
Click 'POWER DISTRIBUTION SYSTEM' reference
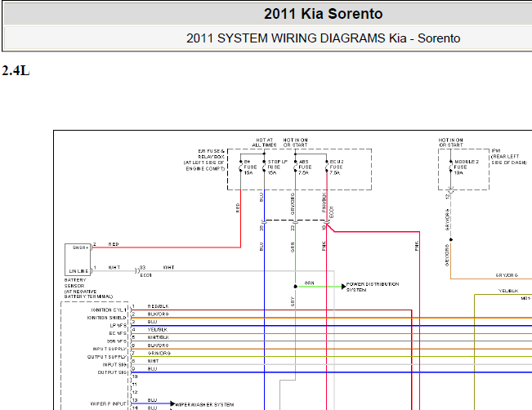372,287
